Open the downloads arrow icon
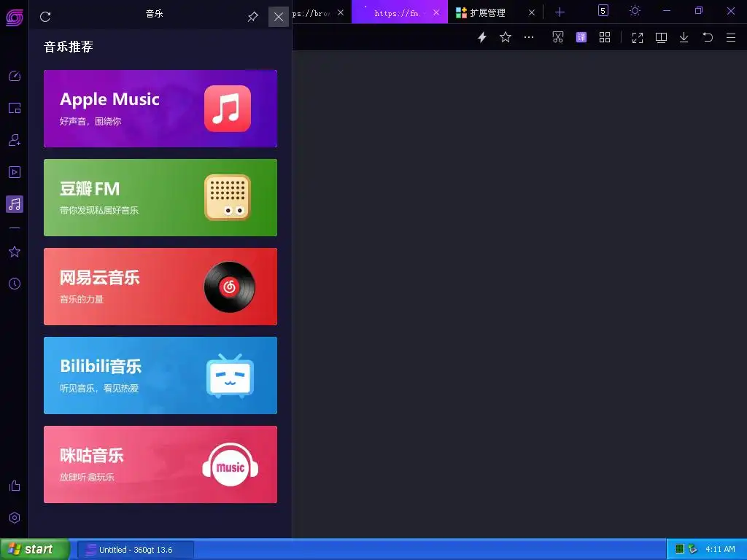The height and width of the screenshot is (560, 747). [684, 38]
